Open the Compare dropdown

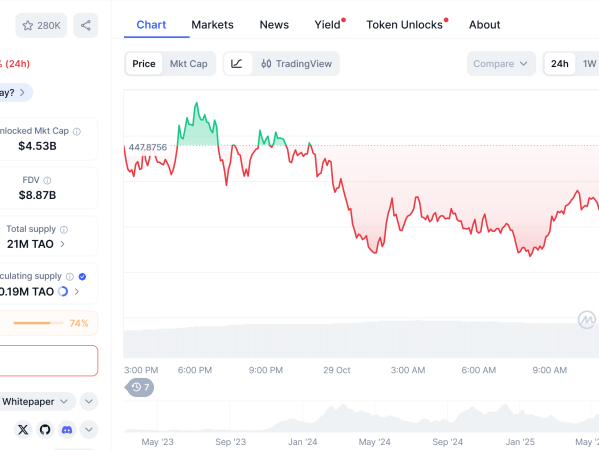coord(501,64)
